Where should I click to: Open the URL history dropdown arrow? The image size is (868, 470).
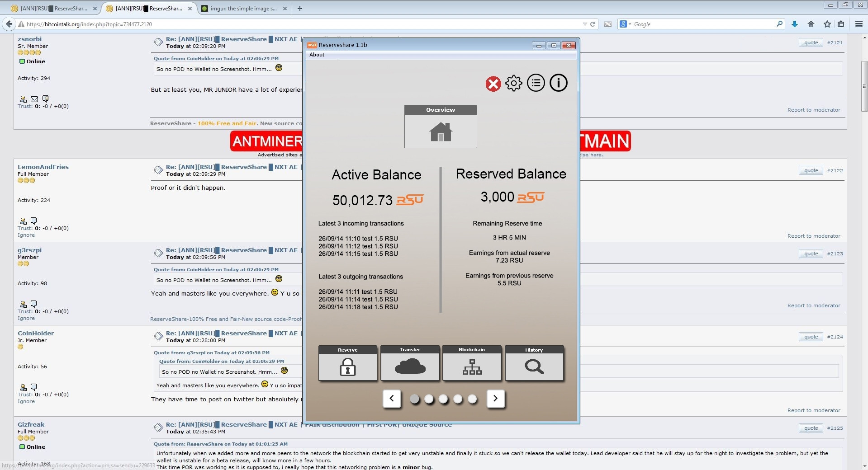tap(584, 24)
